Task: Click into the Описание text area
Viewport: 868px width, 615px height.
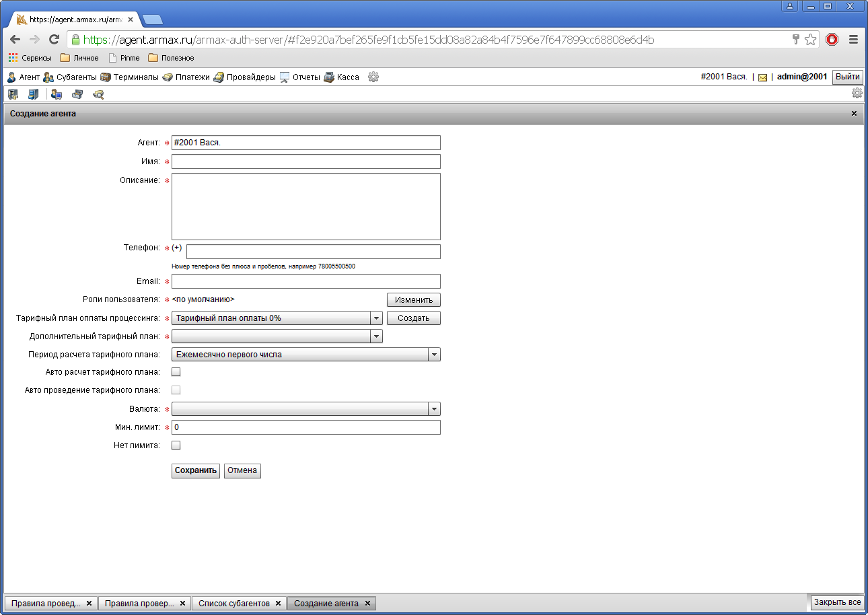Action: click(x=306, y=207)
